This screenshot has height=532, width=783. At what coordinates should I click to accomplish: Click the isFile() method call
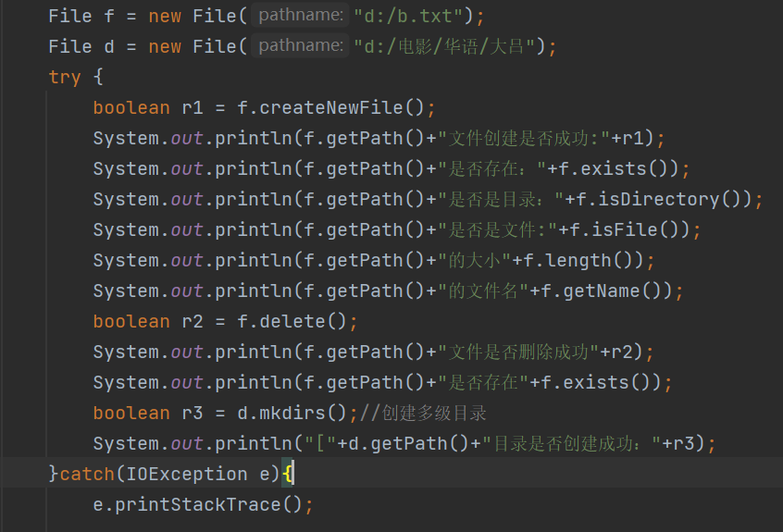pyautogui.click(x=640, y=229)
